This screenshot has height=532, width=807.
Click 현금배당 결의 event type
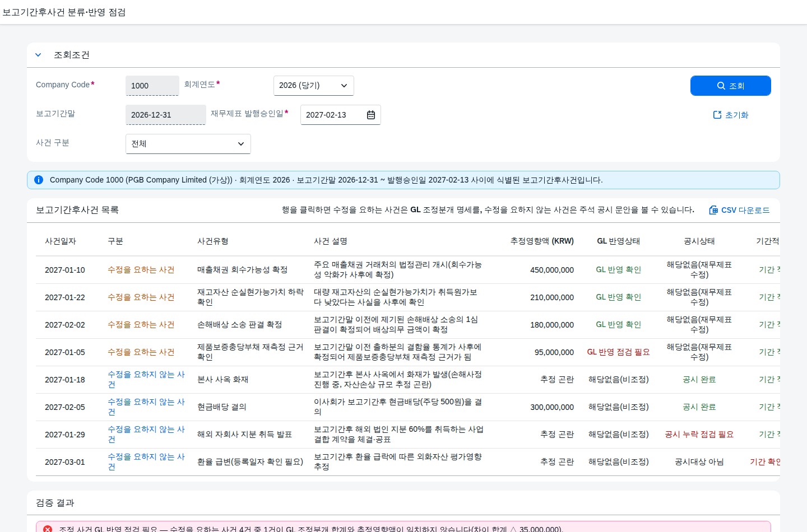tap(221, 407)
